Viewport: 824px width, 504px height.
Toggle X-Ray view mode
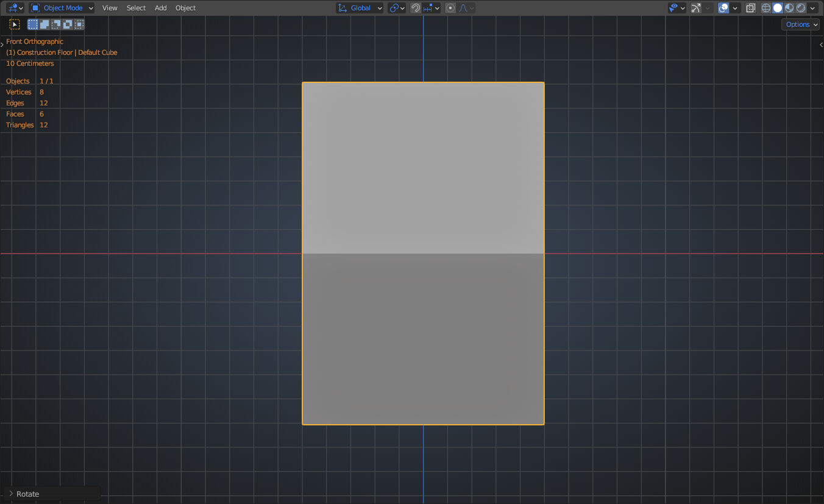751,8
